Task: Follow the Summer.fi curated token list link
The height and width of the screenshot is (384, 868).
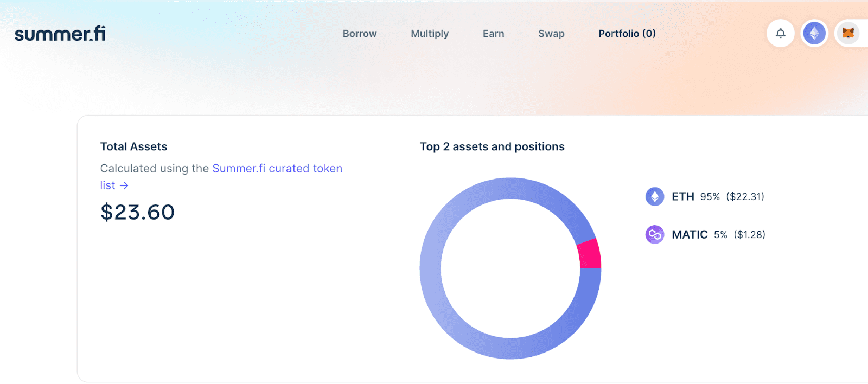Action: click(x=277, y=169)
